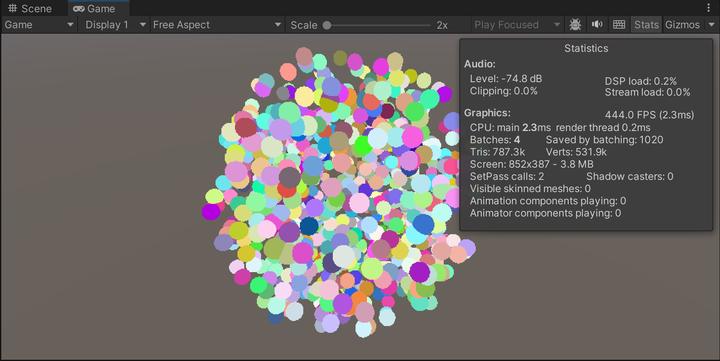Switch to the Scene tab
This screenshot has width=720, height=361.
(x=30, y=8)
